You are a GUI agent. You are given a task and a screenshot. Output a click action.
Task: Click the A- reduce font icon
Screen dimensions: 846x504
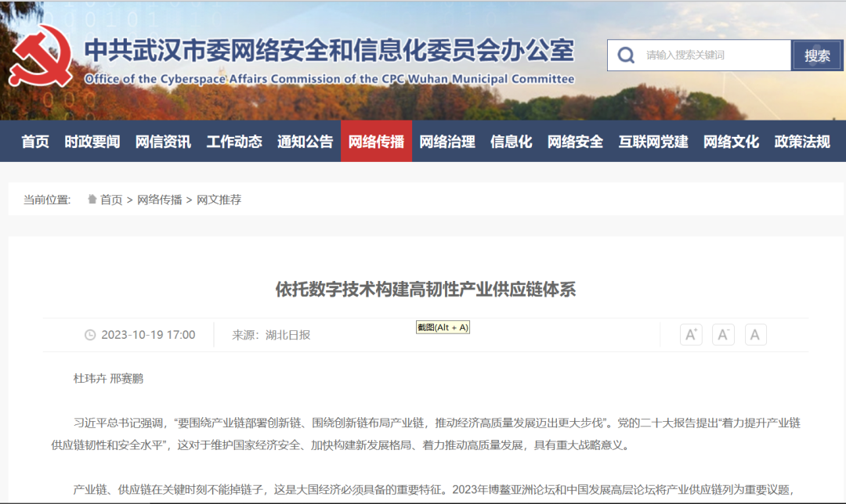click(x=722, y=334)
